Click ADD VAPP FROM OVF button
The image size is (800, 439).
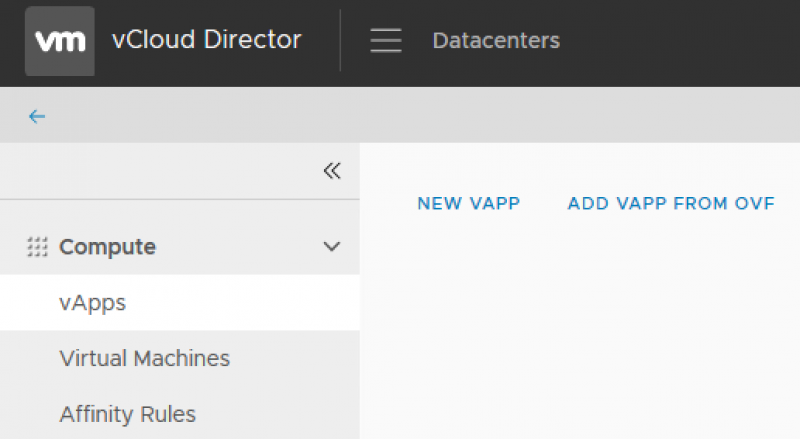[x=671, y=203]
